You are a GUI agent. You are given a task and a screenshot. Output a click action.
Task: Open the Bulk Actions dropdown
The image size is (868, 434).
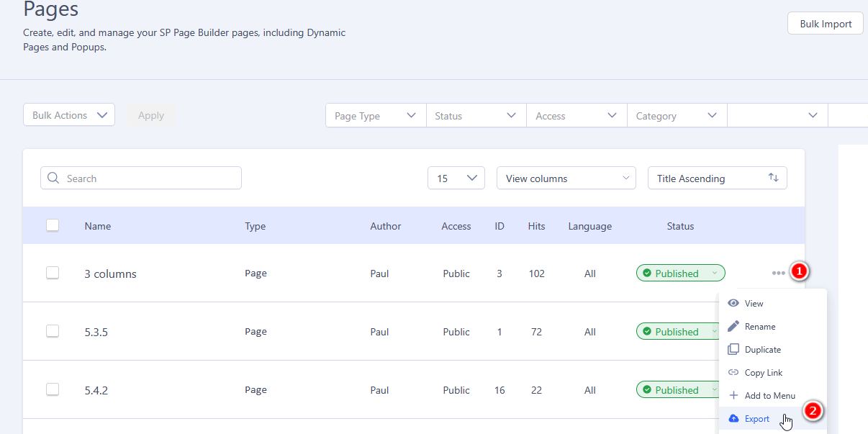[69, 115]
